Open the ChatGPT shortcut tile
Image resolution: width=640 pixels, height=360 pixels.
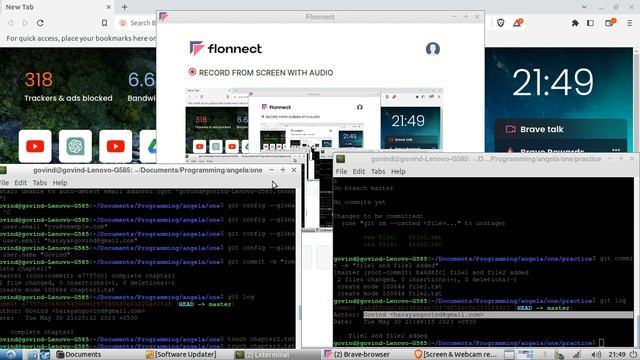75,146
